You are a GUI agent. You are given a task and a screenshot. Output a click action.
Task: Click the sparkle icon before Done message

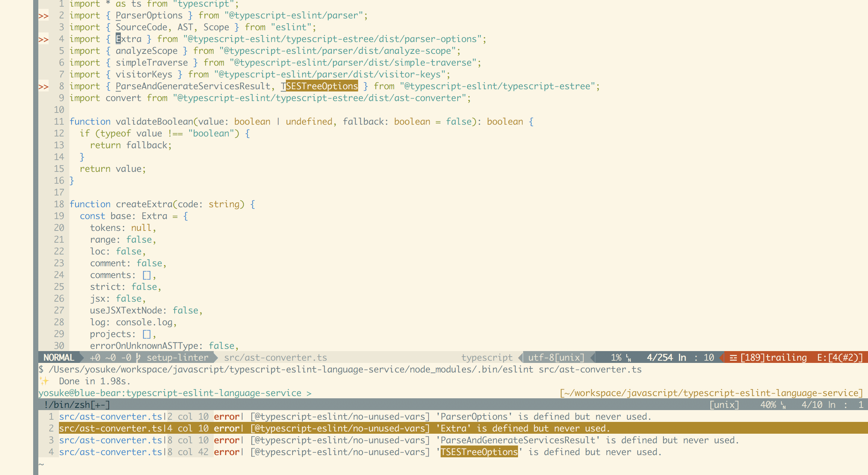click(44, 381)
